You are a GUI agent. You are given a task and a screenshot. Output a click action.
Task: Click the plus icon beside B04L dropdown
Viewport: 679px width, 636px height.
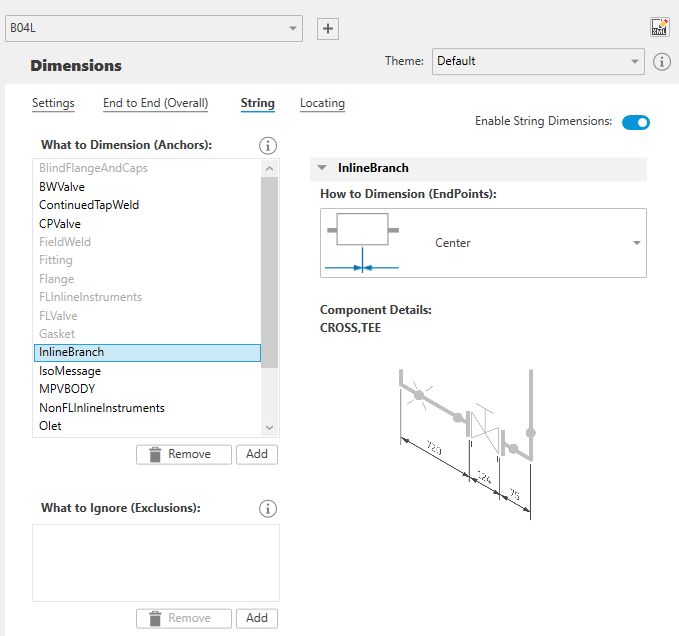(x=327, y=29)
